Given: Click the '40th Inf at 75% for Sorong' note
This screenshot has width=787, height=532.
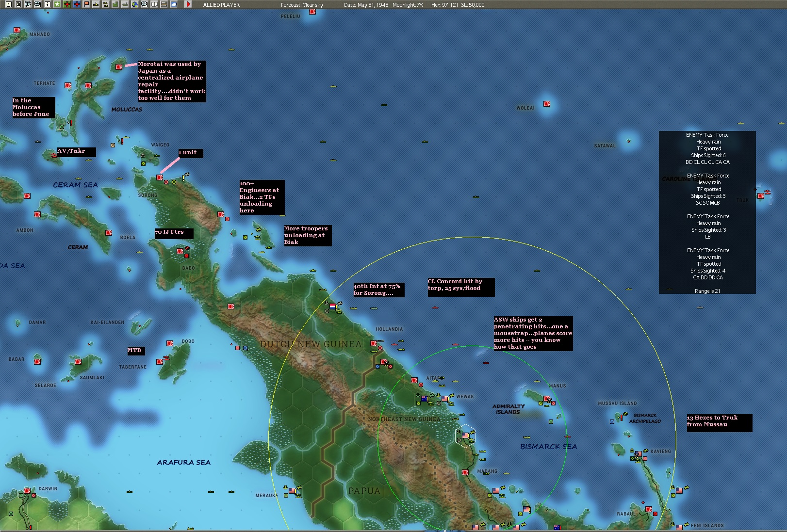Looking at the screenshot, I should [378, 290].
